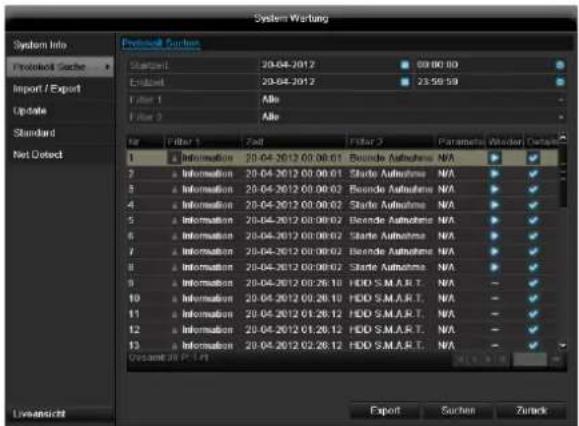Click the information icon in row 1

point(174,158)
